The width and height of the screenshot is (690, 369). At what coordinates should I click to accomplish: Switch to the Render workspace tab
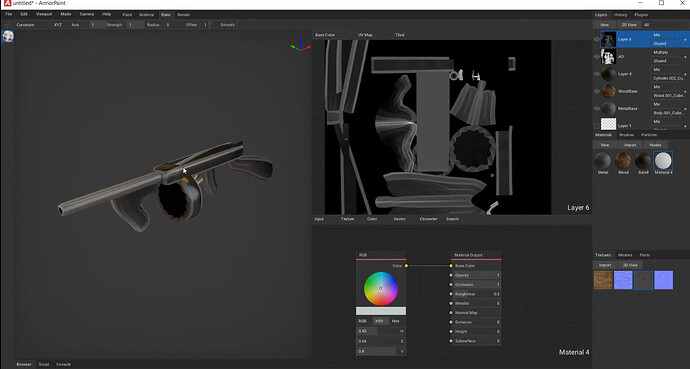(184, 15)
